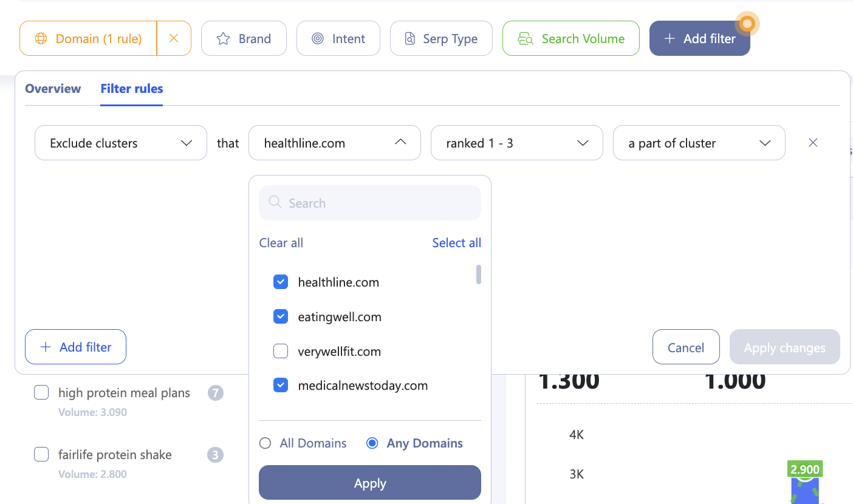Viewport: 853px width, 504px height.
Task: Click the Select all link
Action: click(x=456, y=243)
